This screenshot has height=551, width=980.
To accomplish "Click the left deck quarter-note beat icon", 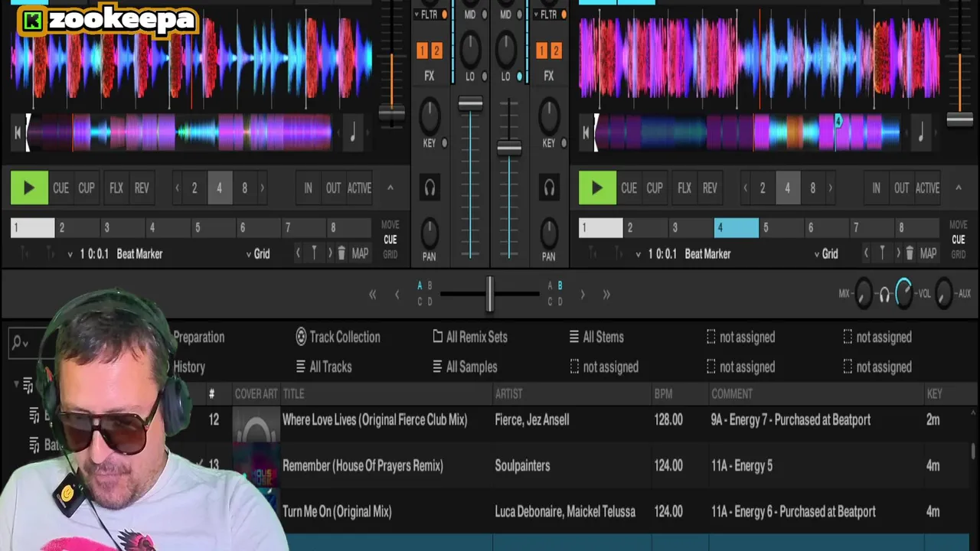I will [353, 132].
